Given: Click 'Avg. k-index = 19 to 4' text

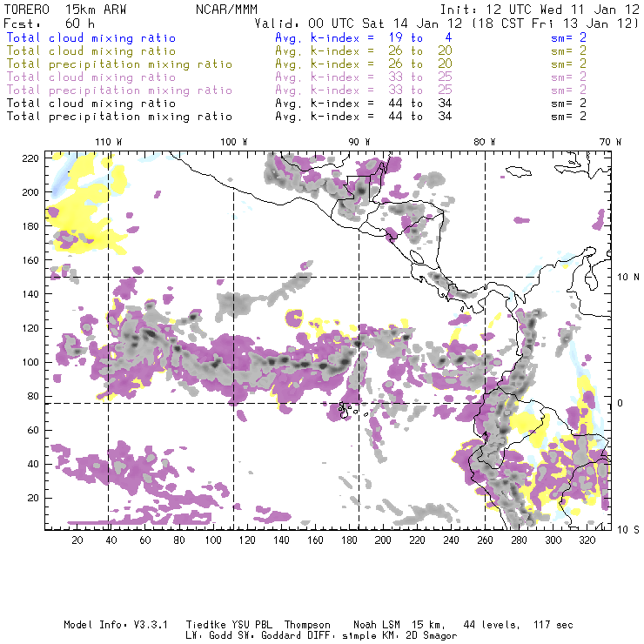Looking at the screenshot, I should click(x=364, y=37).
